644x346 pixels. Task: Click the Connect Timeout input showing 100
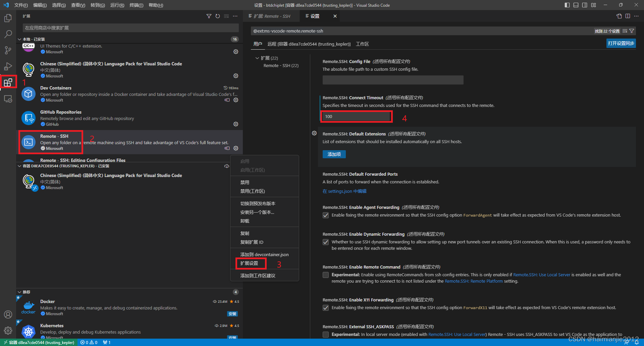[x=356, y=116]
